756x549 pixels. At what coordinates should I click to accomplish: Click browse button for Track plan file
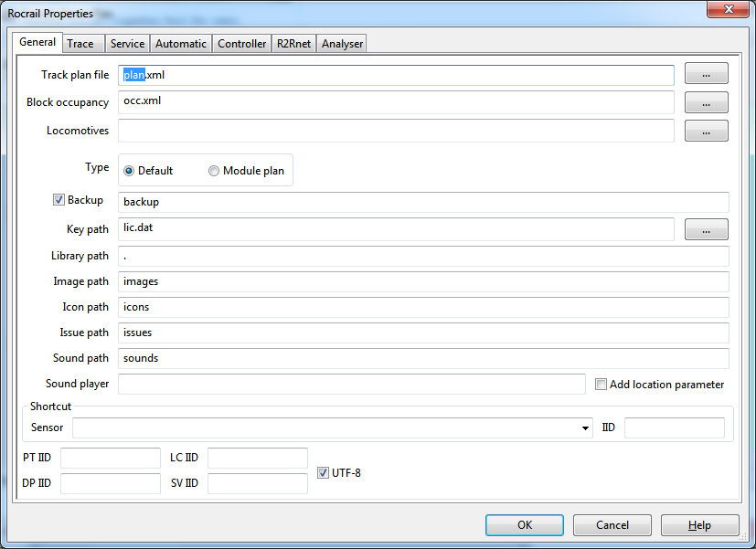(706, 74)
